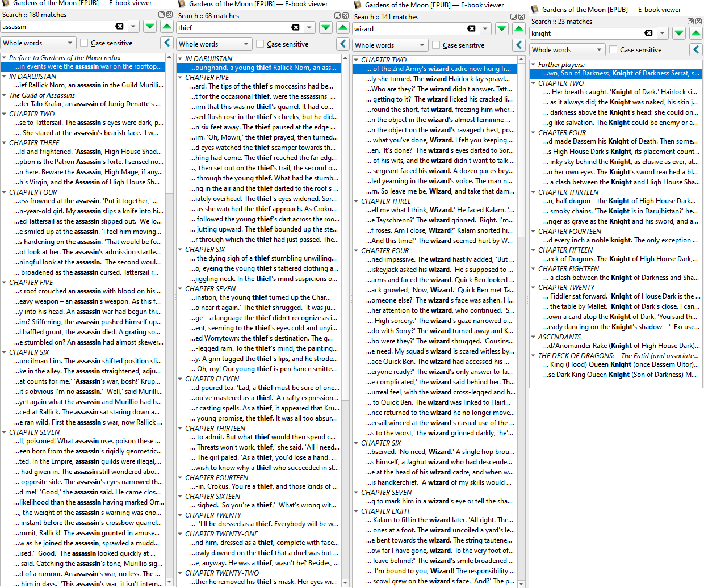Image resolution: width=704 pixels, height=588 pixels.
Task: Go to previous match in assassin window
Action: (167, 26)
